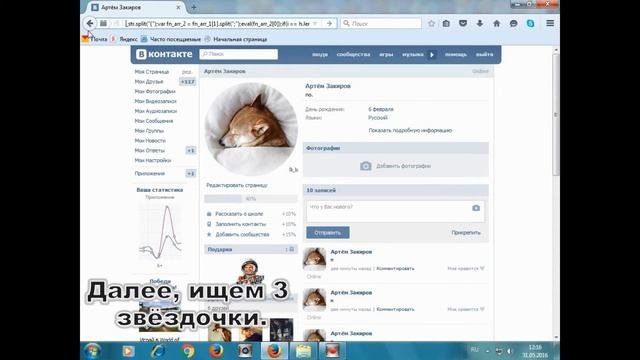640x360 pixels.
Task: Open Internet Explorer from the Windows taskbar
Action: pyautogui.click(x=158, y=351)
